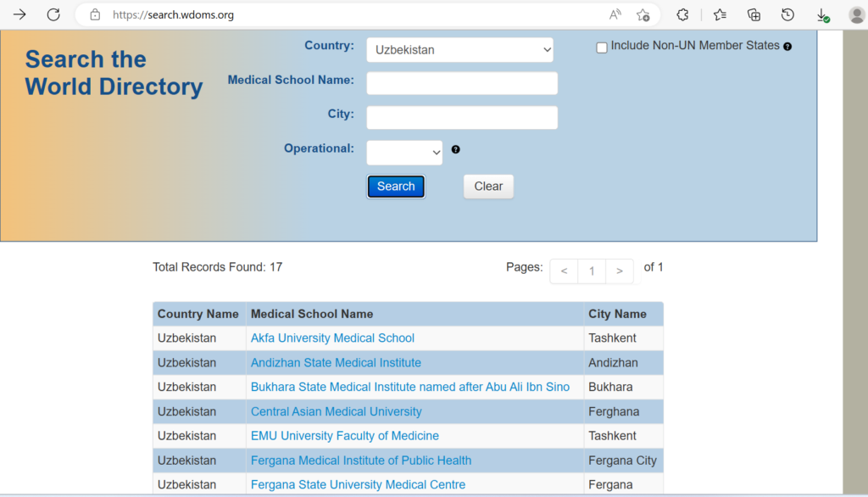Image resolution: width=868 pixels, height=497 pixels.
Task: Click the browser forward arrow
Action: [19, 15]
